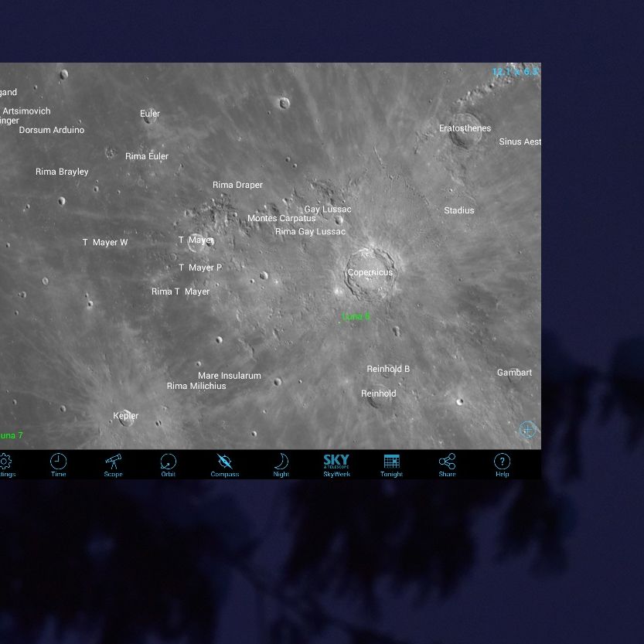Select the Gambart crater label
Image resolution: width=644 pixels, height=644 pixels.
click(514, 373)
